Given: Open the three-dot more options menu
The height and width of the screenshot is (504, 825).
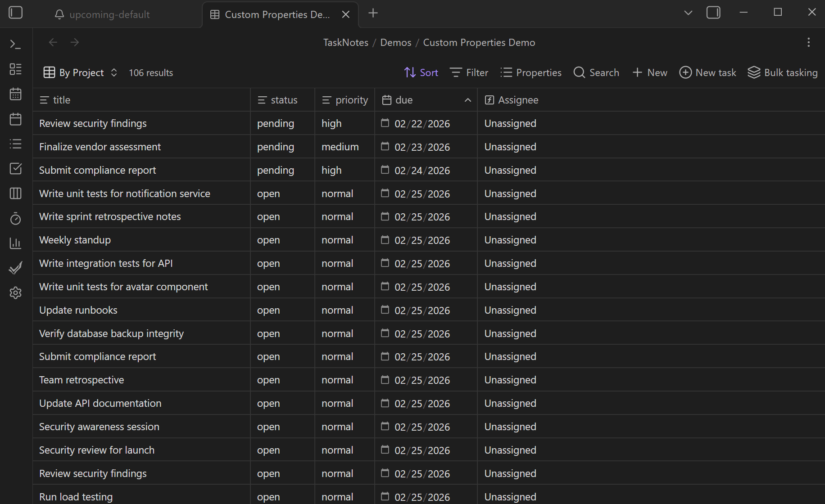Looking at the screenshot, I should click(808, 42).
